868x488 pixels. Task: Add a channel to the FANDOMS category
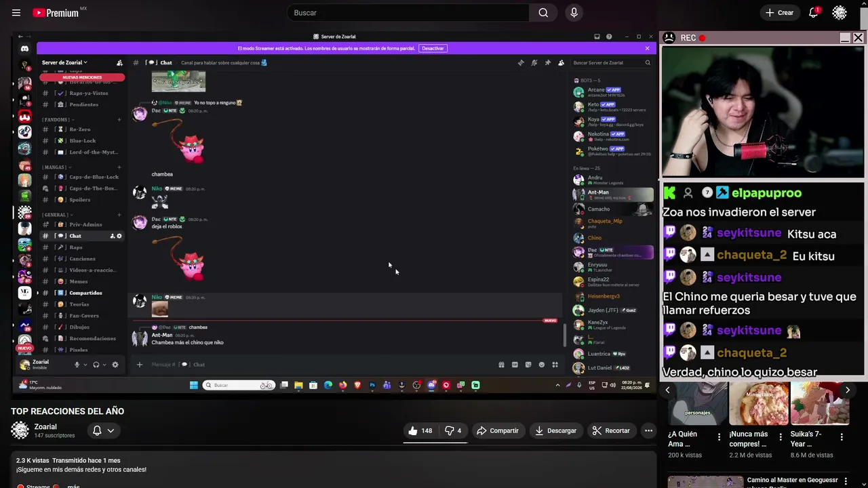pos(119,120)
